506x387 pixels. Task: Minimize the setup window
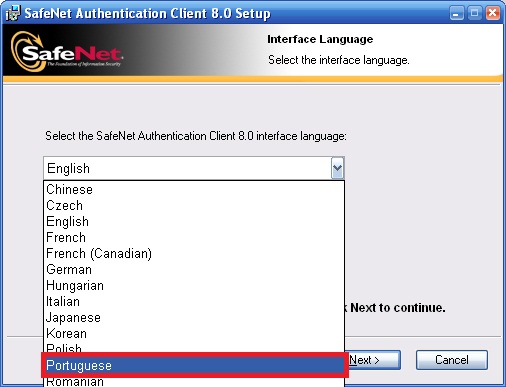point(456,14)
